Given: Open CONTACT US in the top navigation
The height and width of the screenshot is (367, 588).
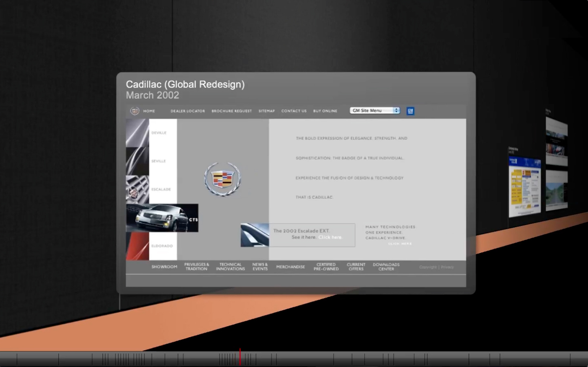Looking at the screenshot, I should (x=294, y=111).
